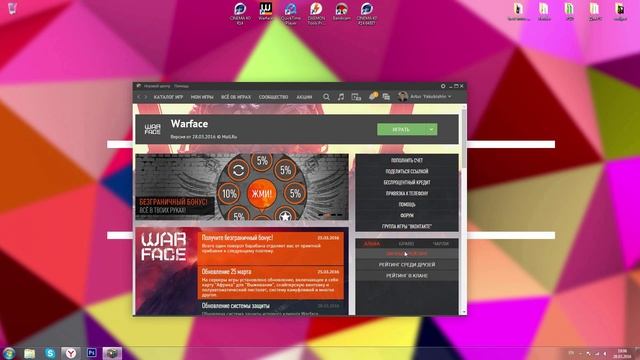Click the banner carousel indicator dots
Image resolution: width=640 pixels, height=360 pixels.
coord(330,214)
